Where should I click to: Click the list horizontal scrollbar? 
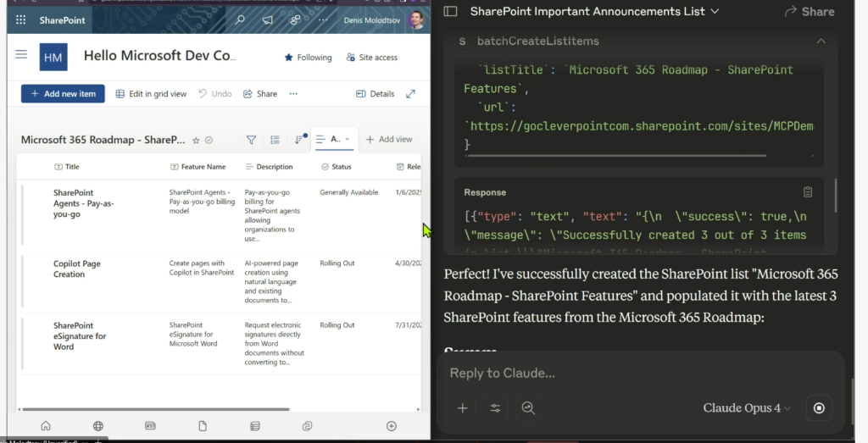coord(154,409)
